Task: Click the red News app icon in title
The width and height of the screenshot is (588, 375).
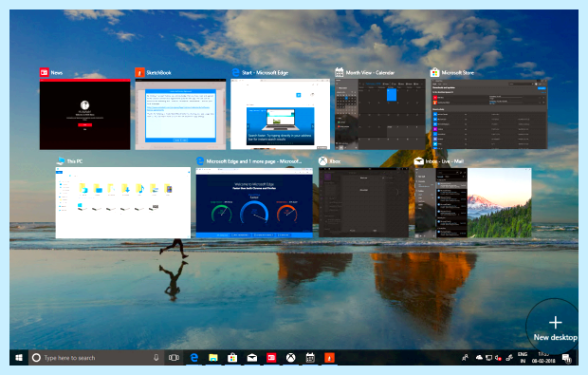Action: 45,72
